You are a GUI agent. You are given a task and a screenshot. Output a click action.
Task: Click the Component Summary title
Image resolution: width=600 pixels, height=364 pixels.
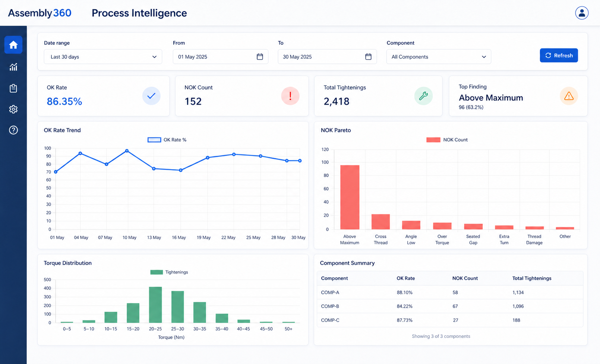click(347, 263)
